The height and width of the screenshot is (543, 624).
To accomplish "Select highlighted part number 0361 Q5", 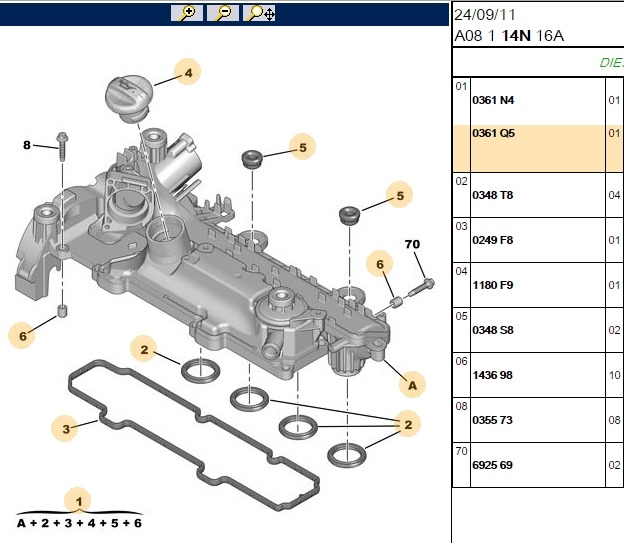I will pos(493,133).
